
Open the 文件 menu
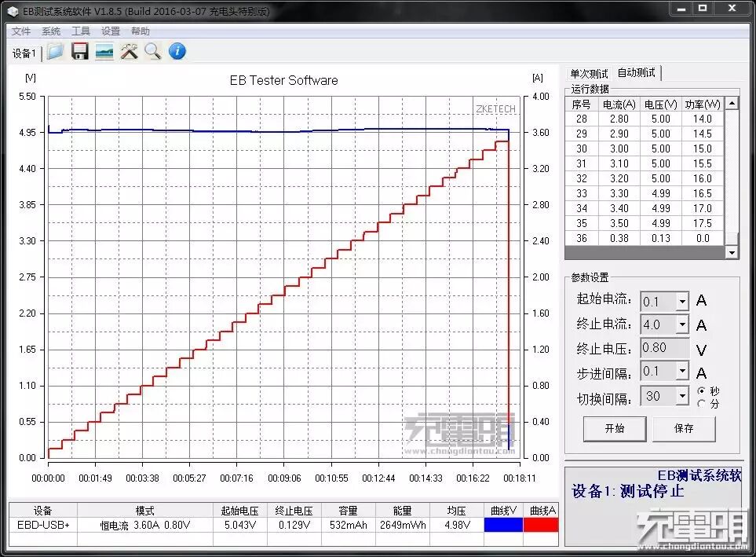[x=20, y=31]
